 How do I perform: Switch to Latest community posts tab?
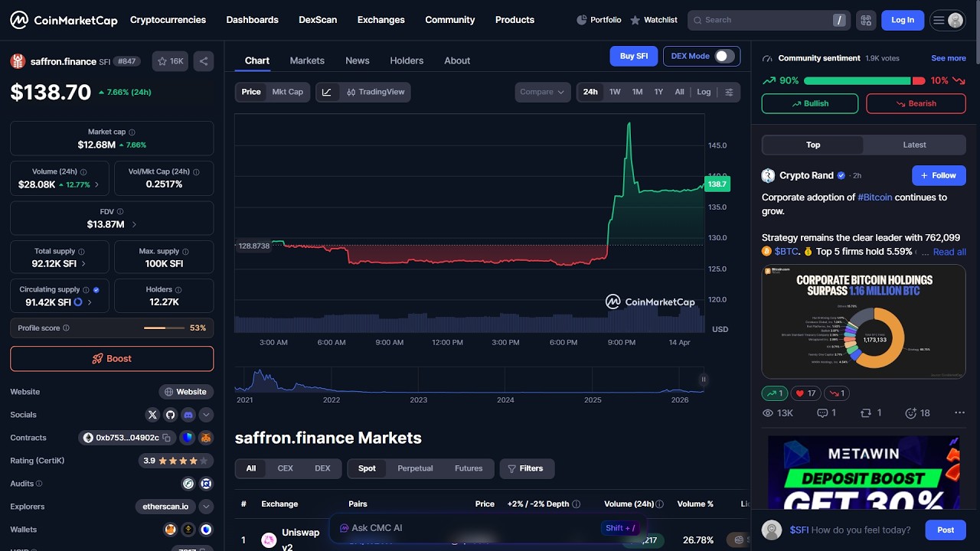914,145
